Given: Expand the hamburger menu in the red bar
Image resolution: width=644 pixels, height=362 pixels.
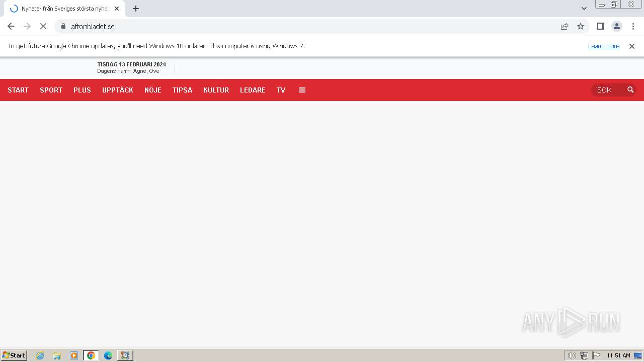Looking at the screenshot, I should click(302, 90).
